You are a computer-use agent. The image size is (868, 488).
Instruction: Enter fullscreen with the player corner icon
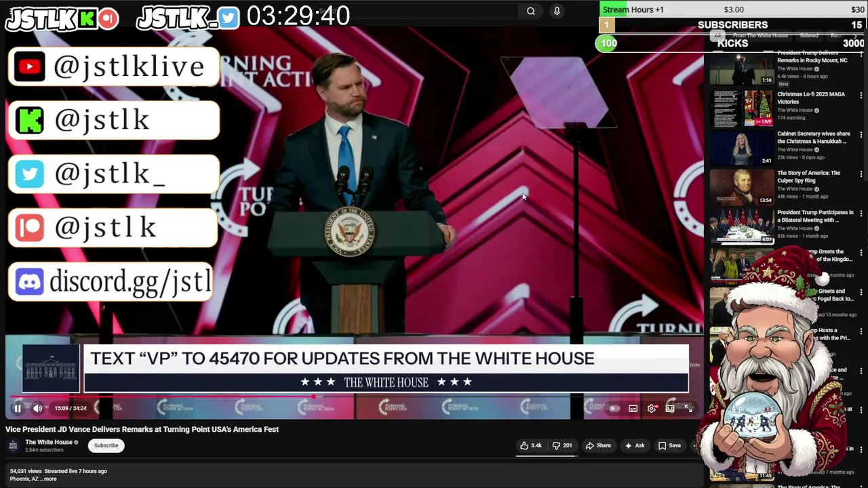[x=688, y=408]
